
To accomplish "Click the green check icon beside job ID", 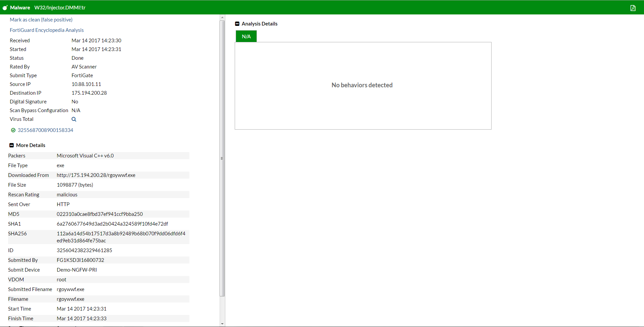I will (13, 130).
